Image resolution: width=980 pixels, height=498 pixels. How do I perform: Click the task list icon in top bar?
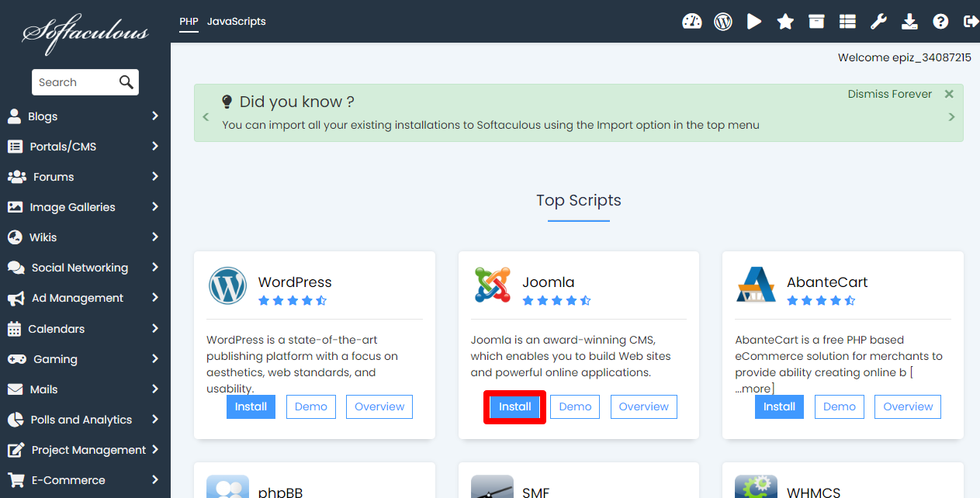pyautogui.click(x=847, y=22)
